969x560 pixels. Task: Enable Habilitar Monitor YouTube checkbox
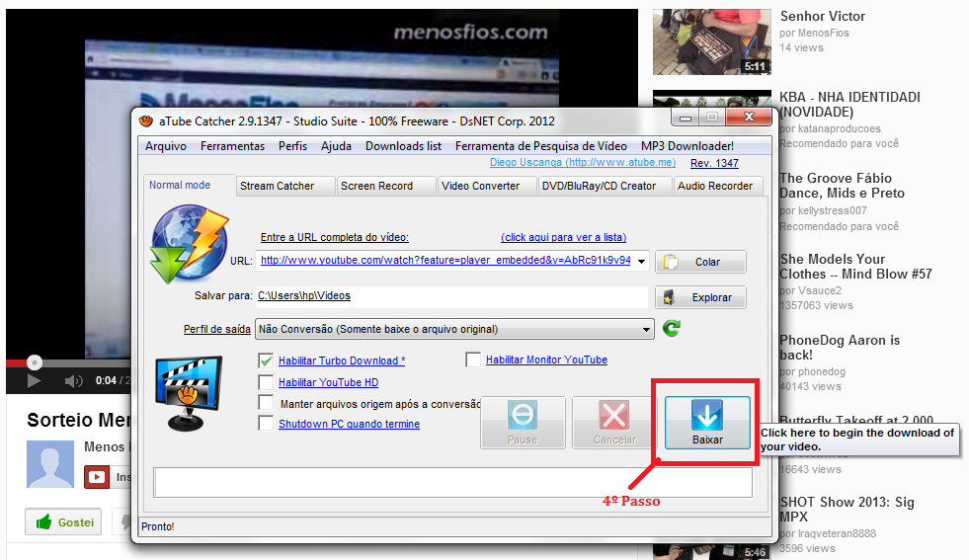click(x=473, y=360)
